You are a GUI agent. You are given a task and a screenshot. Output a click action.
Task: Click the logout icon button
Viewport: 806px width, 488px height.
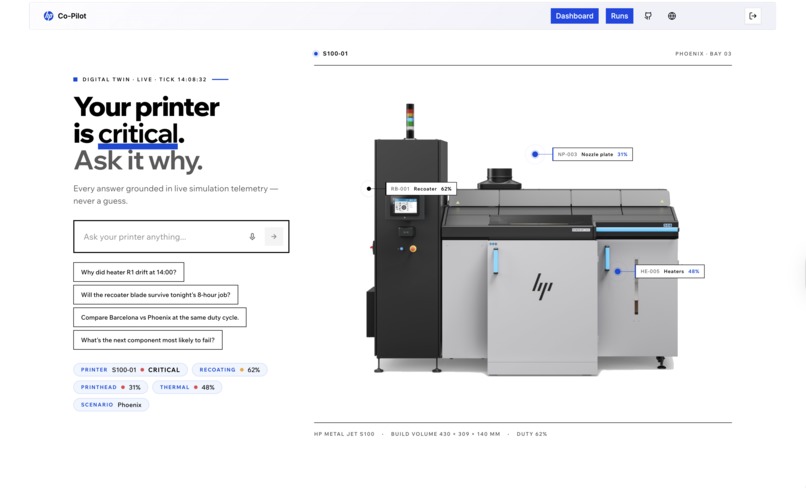pyautogui.click(x=753, y=16)
